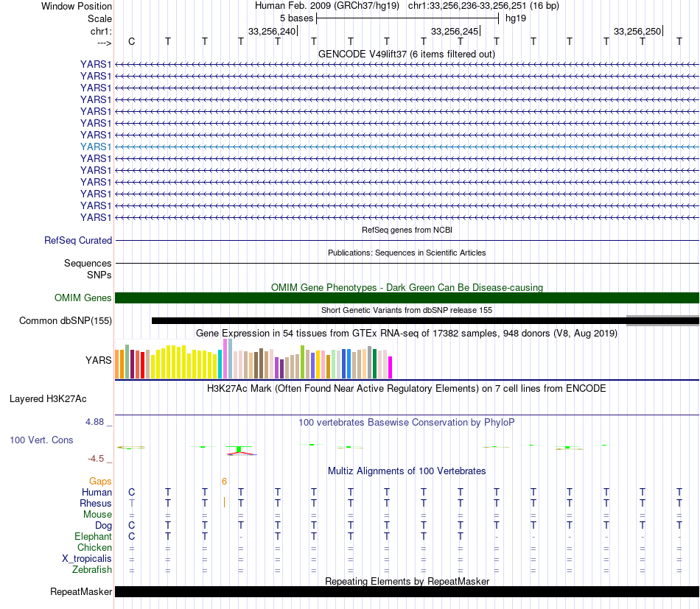Click the C base in the reference sequence row

point(131,41)
